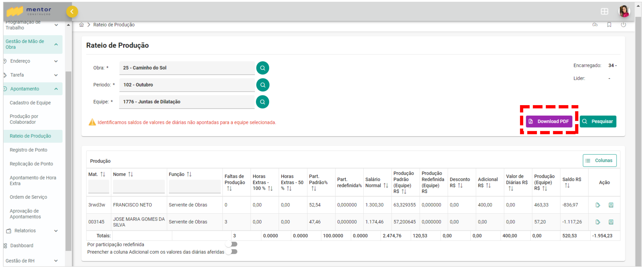Open Apontamento de Hora Extra item
The image size is (644, 269).
[33, 180]
